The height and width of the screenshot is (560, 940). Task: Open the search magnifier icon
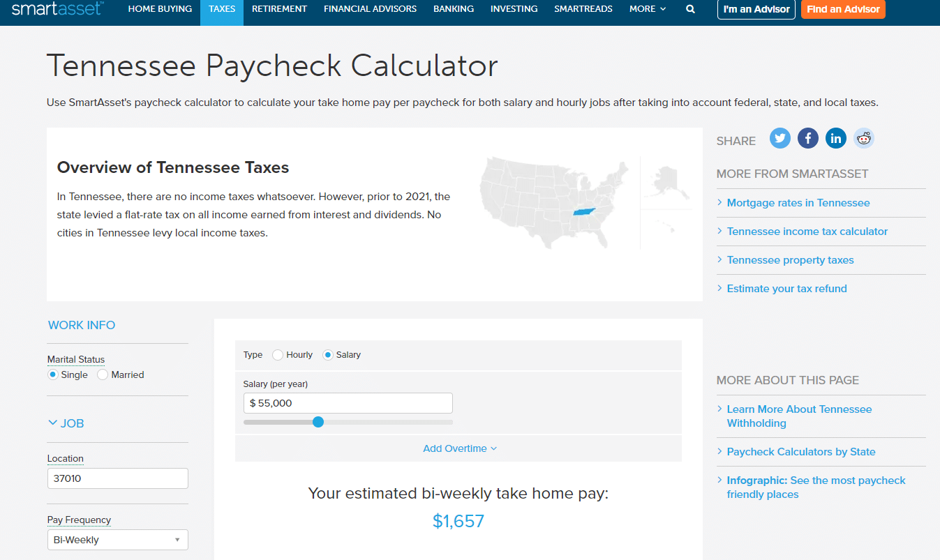690,9
